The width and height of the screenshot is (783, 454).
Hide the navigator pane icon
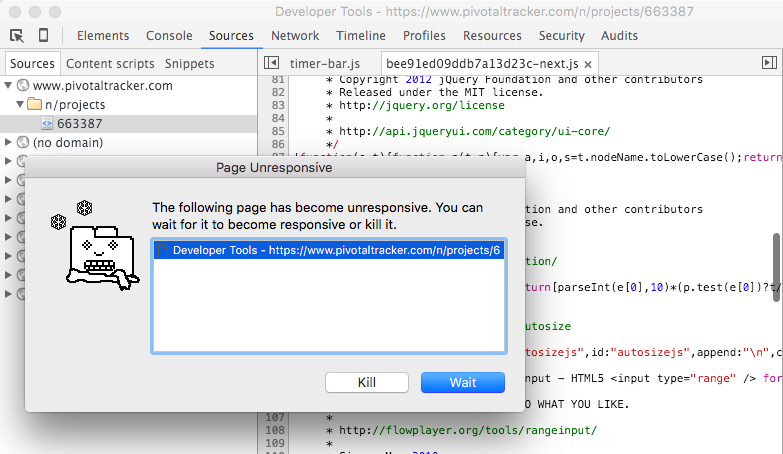coord(271,63)
